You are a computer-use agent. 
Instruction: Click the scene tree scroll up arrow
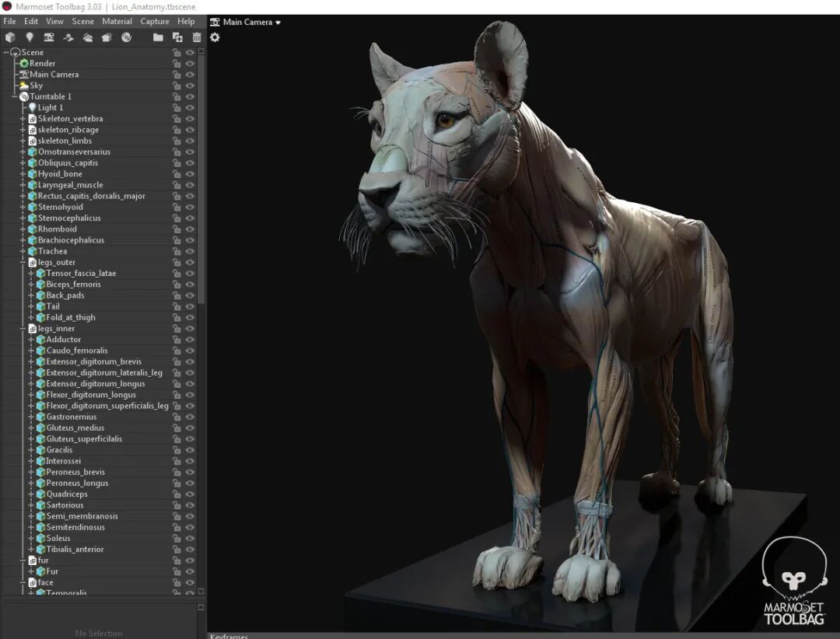201,51
